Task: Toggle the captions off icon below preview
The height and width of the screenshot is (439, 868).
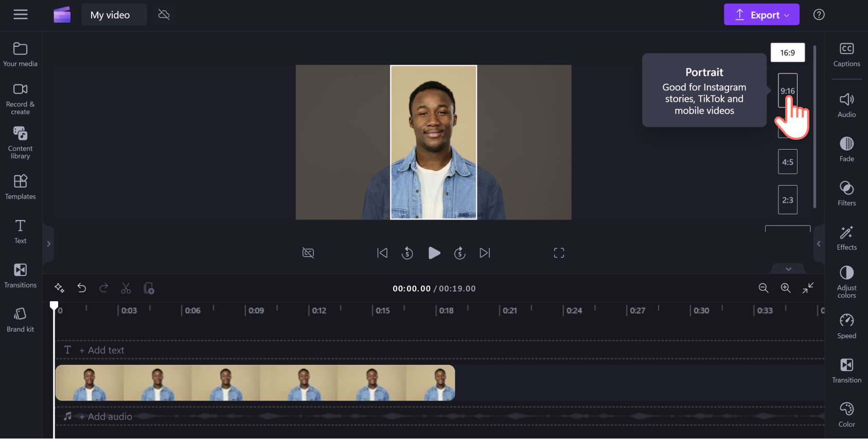Action: tap(308, 253)
